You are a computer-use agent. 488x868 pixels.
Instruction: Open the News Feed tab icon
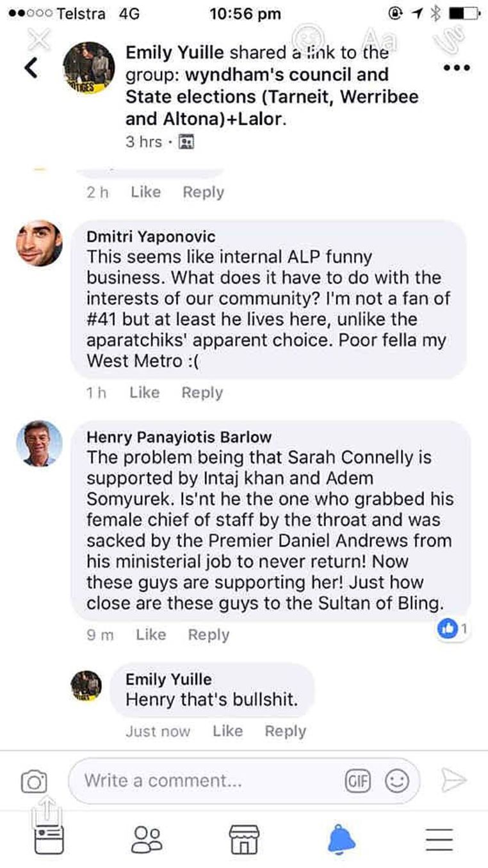[x=49, y=839]
